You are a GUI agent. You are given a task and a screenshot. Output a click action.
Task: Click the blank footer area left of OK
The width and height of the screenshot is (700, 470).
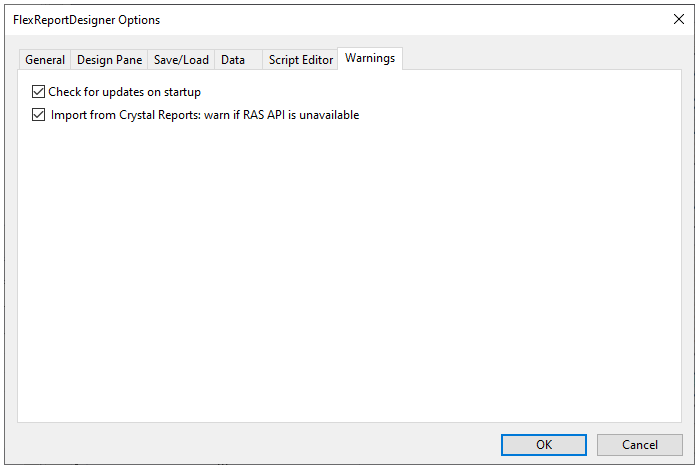point(250,445)
